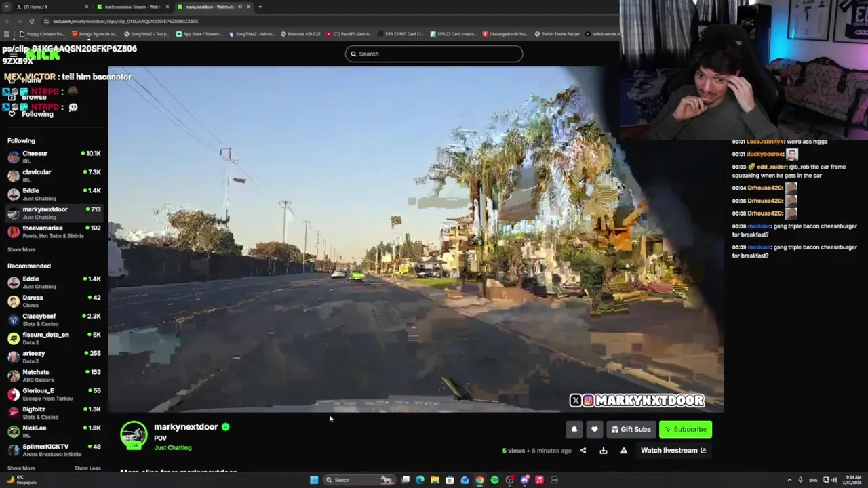
Task: Go back with the browser back arrow
Action: pos(7,21)
